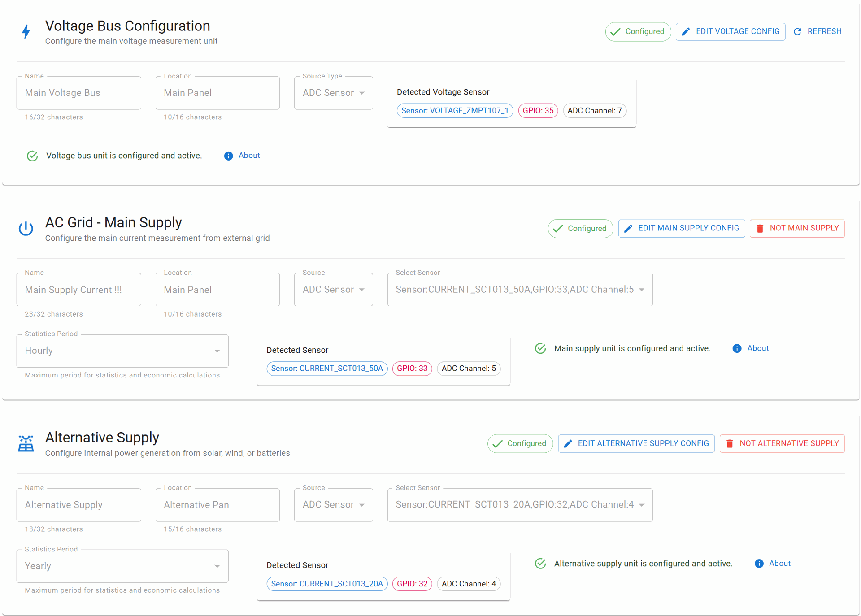Screen dimensions: 861x616
Task: Expand the Yearly Statistics Period dropdown
Action: (x=122, y=566)
